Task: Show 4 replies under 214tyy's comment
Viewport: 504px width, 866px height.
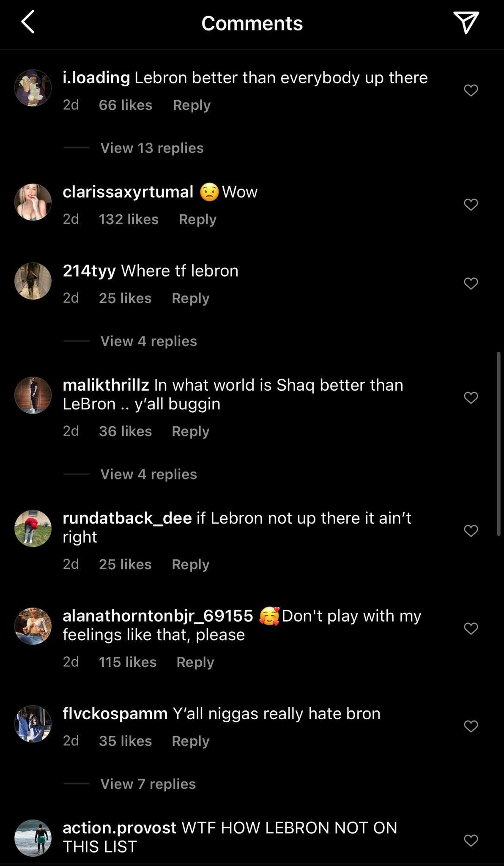Action: 148,341
